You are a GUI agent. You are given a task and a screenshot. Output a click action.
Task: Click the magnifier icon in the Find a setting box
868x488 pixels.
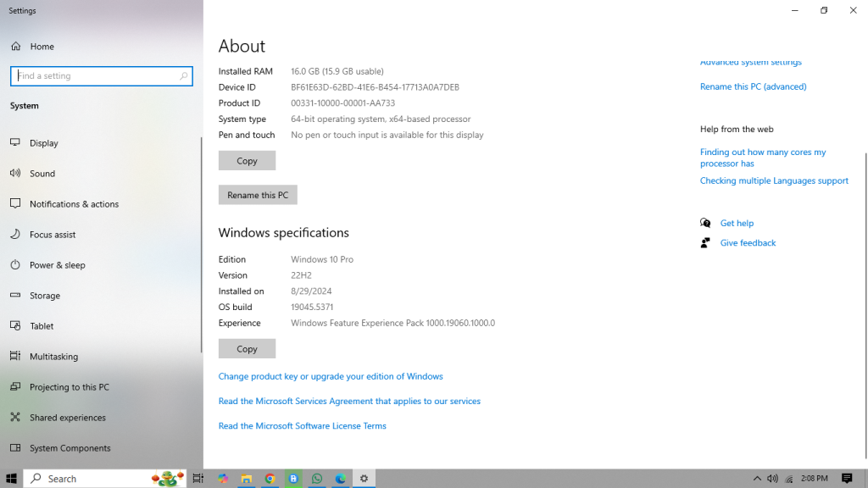pos(183,75)
